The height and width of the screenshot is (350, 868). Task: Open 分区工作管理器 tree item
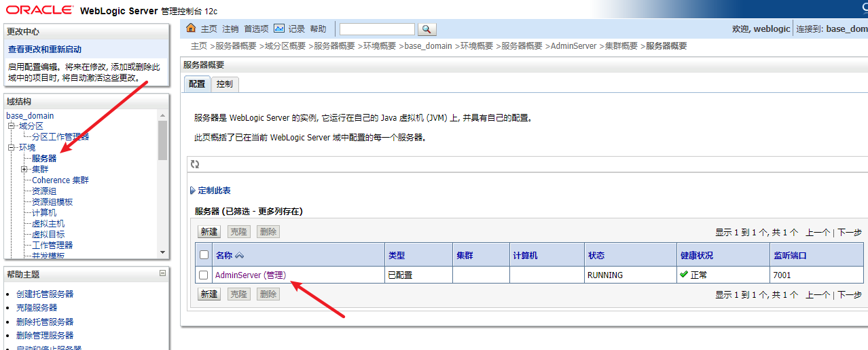60,136
